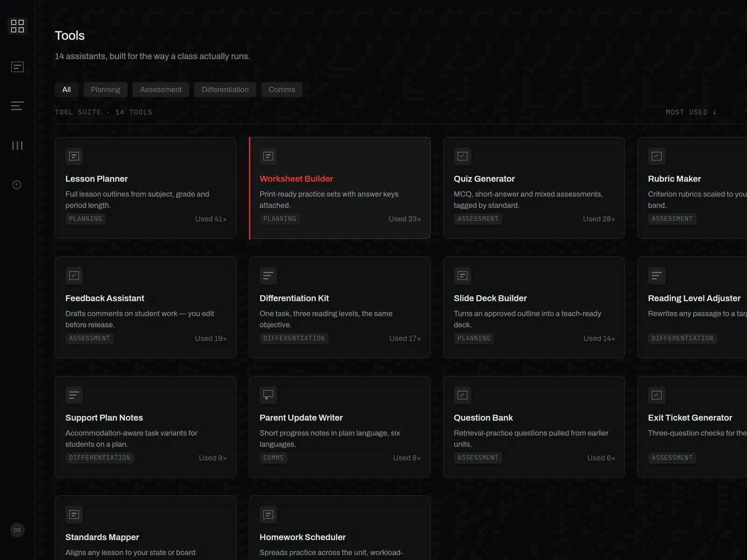Click the Slide Deck Builder icon
The height and width of the screenshot is (560, 747).
(x=463, y=276)
